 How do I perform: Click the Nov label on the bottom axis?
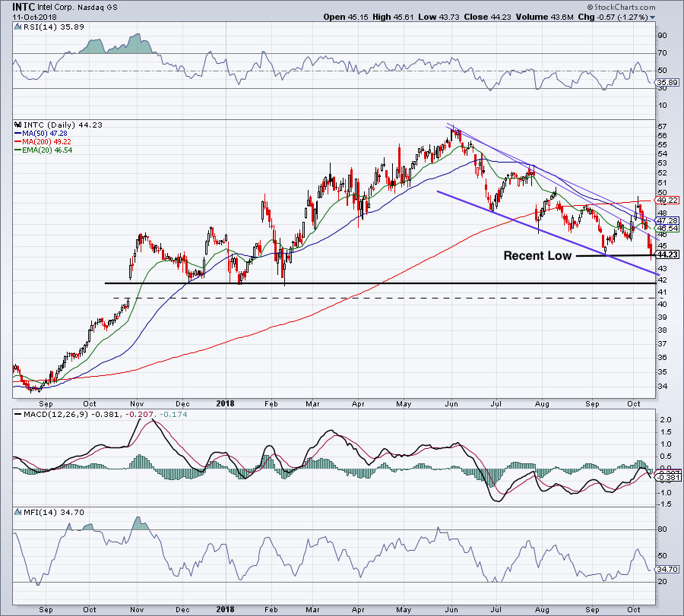[137, 609]
